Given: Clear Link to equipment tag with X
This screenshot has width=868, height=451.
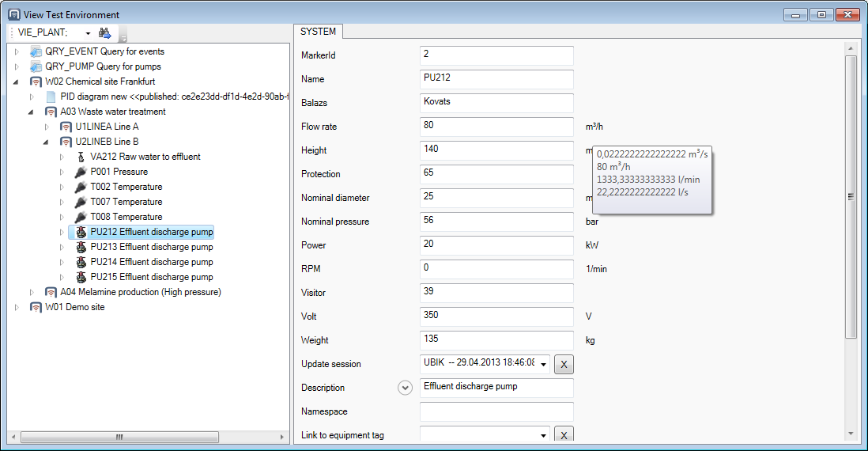Looking at the screenshot, I should click(564, 435).
